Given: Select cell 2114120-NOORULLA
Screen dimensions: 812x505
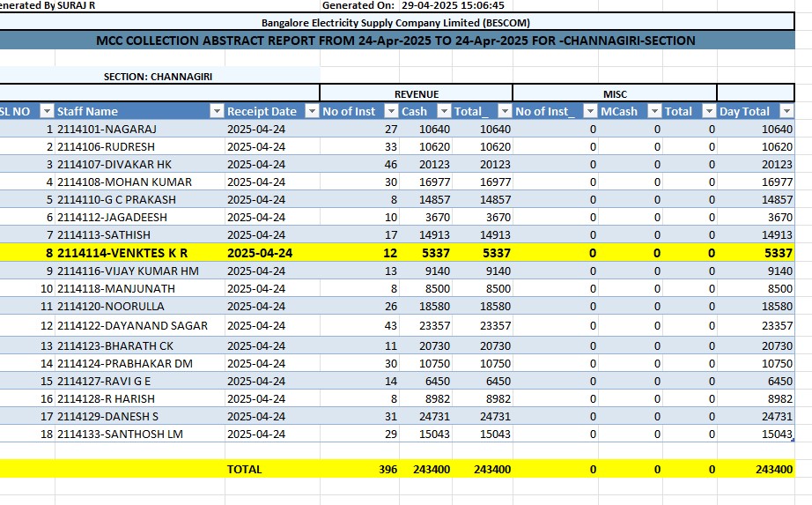Looking at the screenshot, I should (x=140, y=306).
